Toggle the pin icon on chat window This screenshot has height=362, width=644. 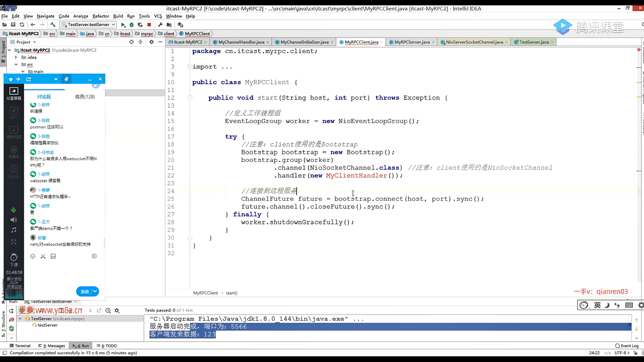click(x=66, y=79)
